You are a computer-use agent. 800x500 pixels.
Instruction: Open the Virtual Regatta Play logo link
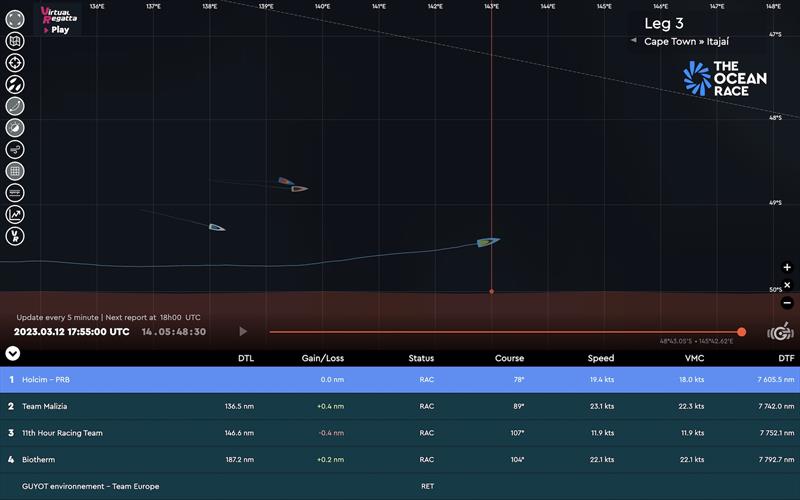(x=58, y=20)
